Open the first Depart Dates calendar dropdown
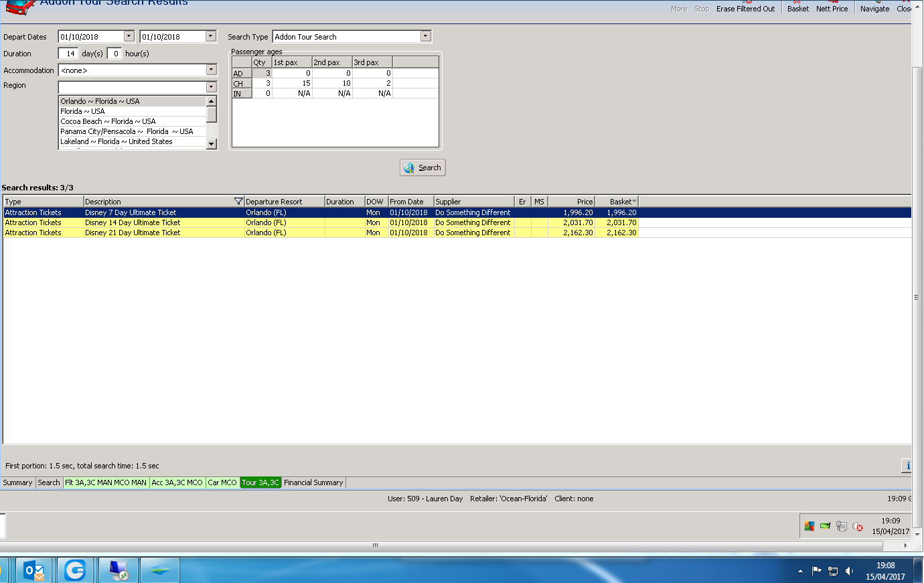924x583 pixels. pyautogui.click(x=129, y=36)
